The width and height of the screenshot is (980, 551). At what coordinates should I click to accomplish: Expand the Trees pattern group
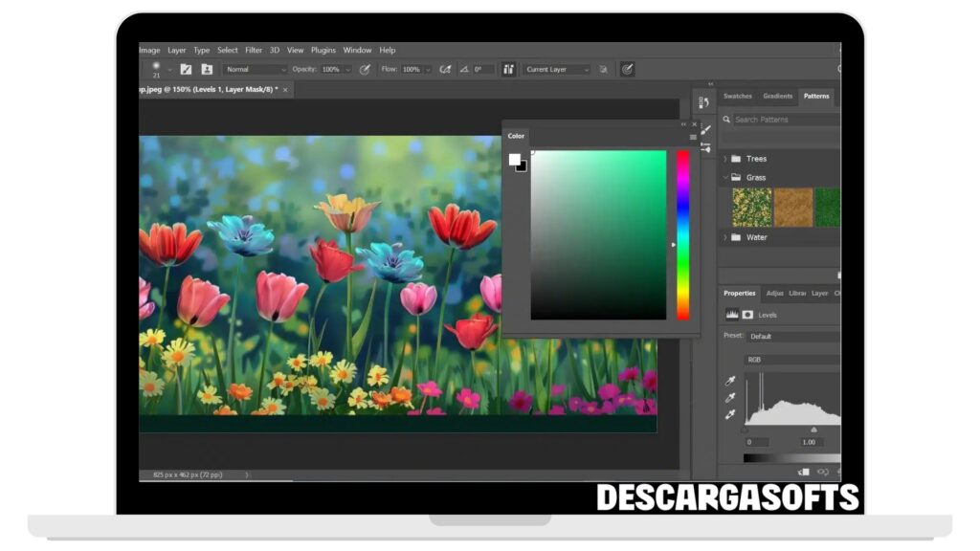click(725, 159)
